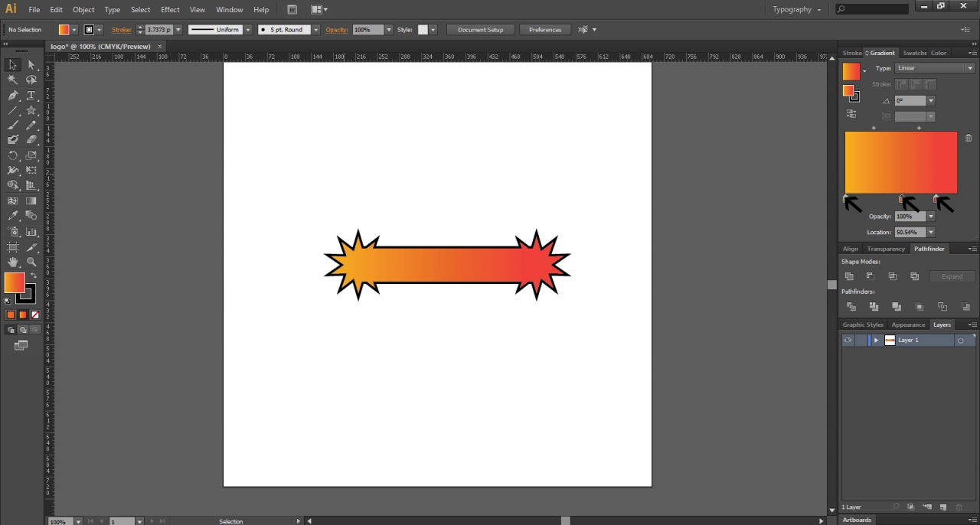Select the Lasso tool
Image resolution: width=980 pixels, height=525 pixels.
coord(31,80)
